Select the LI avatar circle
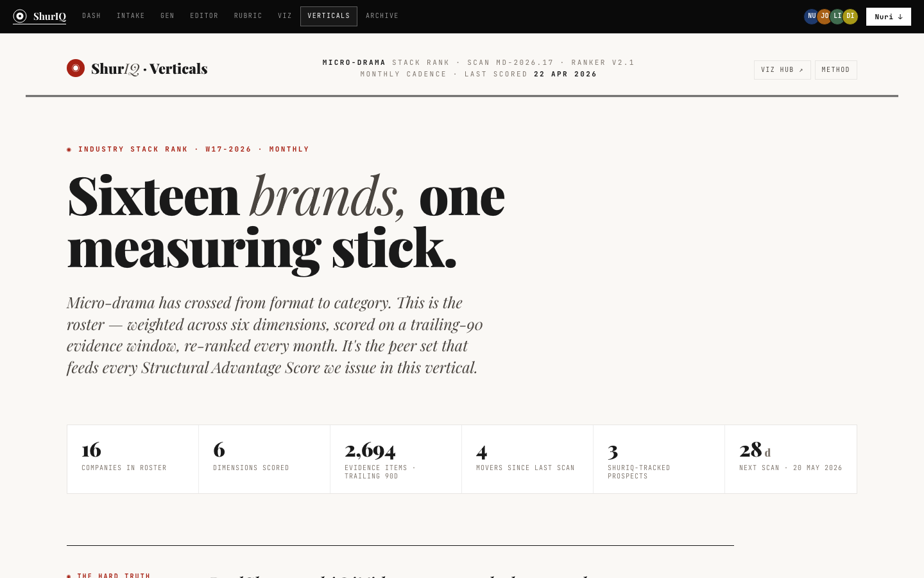924x578 pixels. click(x=837, y=16)
